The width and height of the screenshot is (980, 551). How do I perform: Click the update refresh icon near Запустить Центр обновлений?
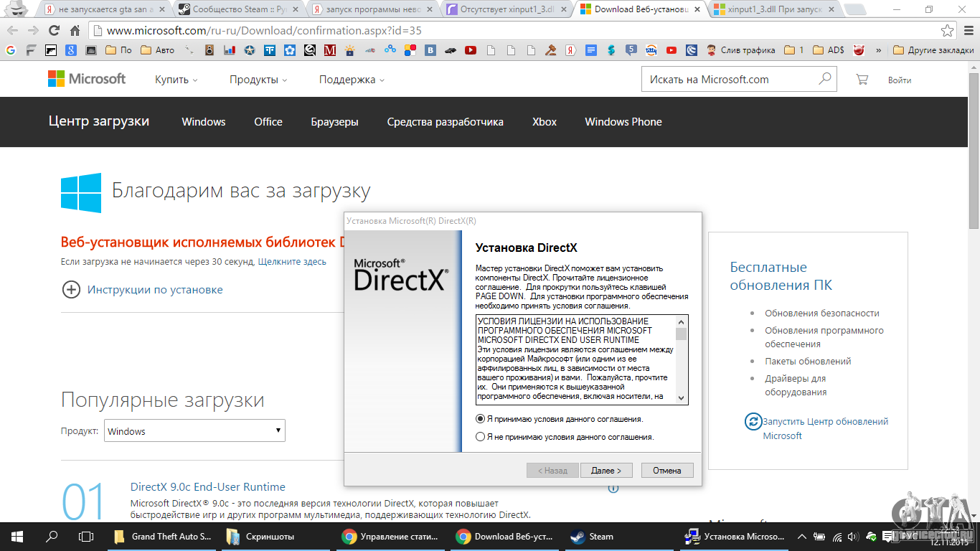pyautogui.click(x=753, y=421)
